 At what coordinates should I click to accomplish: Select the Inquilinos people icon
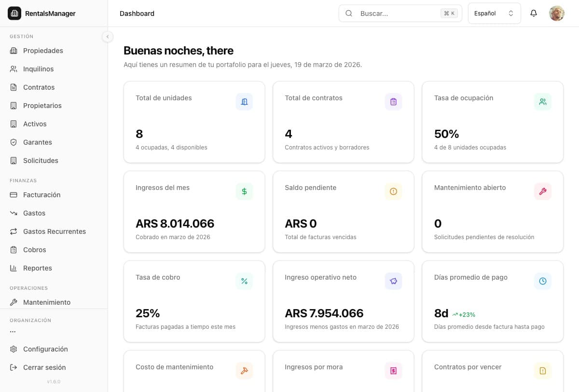[x=13, y=69]
